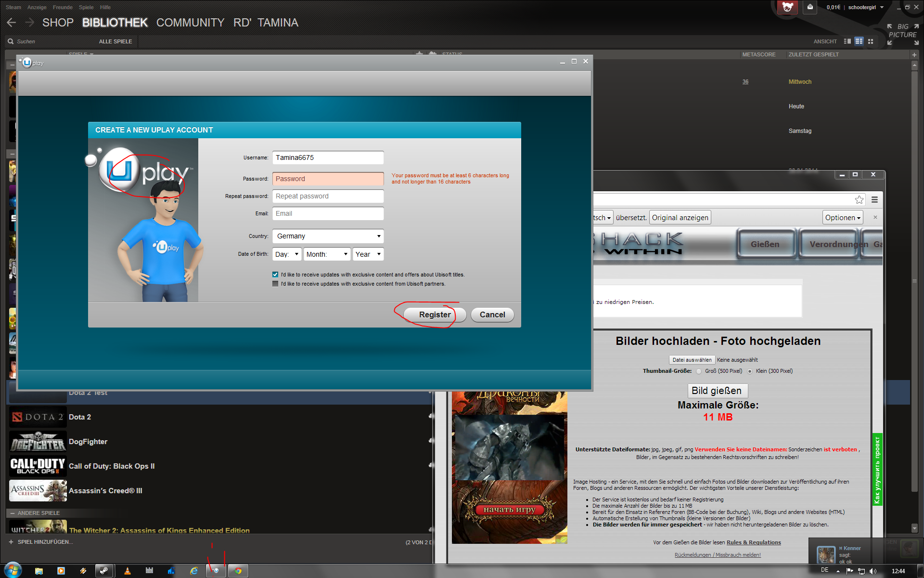This screenshot has height=578, width=924.
Task: Click the Email input field
Action: pyautogui.click(x=328, y=213)
